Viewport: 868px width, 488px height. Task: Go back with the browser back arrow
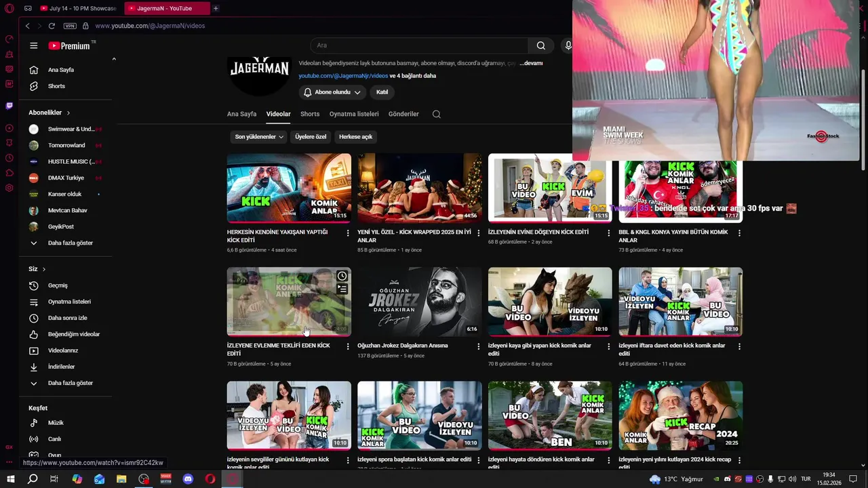[27, 26]
